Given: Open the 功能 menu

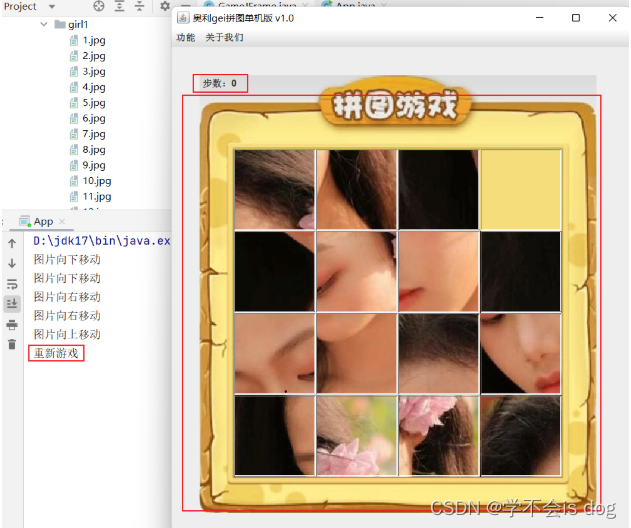Looking at the screenshot, I should point(186,38).
